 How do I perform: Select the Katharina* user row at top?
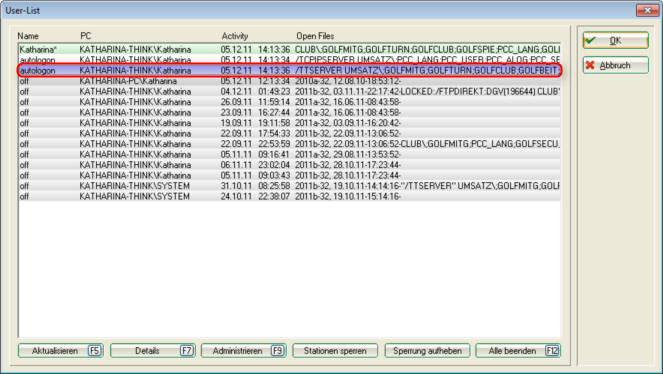pyautogui.click(x=290, y=49)
